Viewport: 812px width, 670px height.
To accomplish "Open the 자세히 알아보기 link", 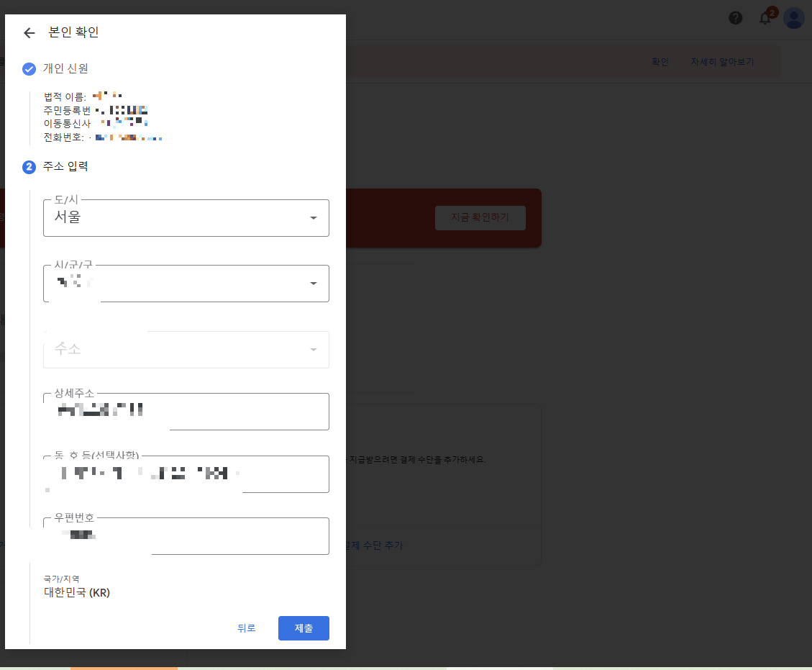I will pos(722,62).
